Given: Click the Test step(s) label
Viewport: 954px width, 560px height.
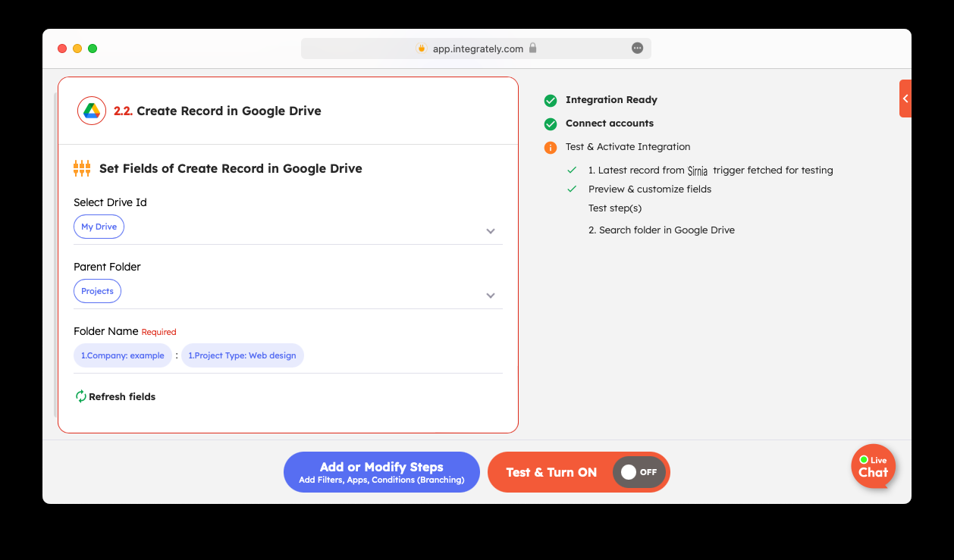Looking at the screenshot, I should (615, 208).
